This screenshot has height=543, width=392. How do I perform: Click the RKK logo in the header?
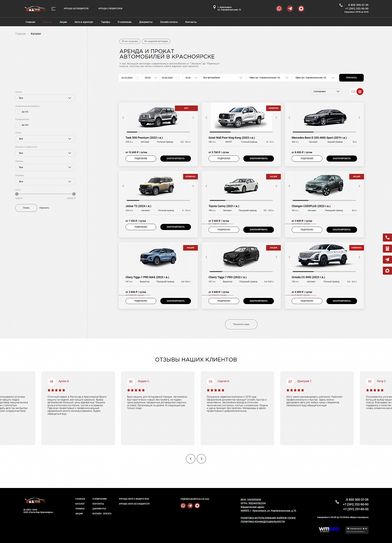click(35, 9)
